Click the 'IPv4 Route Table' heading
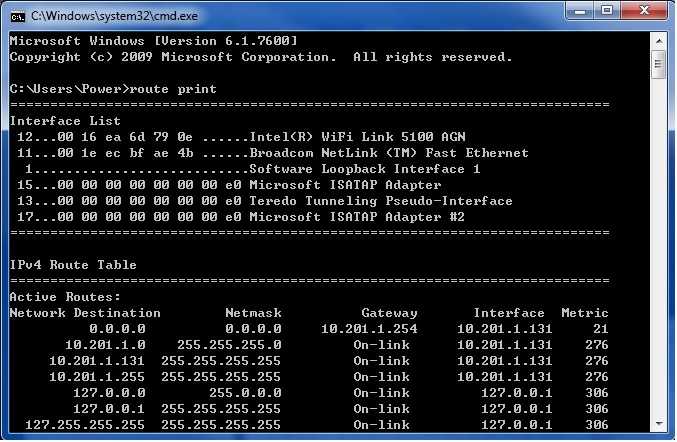Image resolution: width=677 pixels, height=442 pixels. [x=73, y=265]
